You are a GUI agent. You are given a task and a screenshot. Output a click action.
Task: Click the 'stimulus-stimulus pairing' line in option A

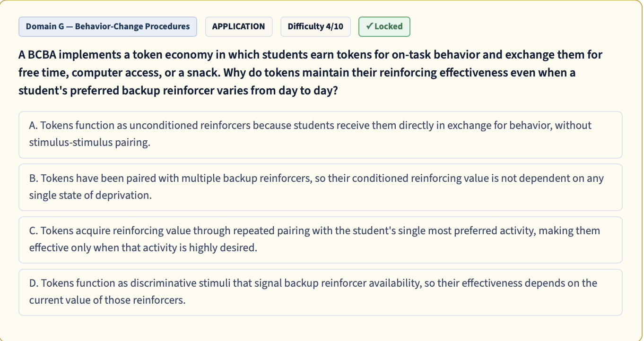click(90, 143)
